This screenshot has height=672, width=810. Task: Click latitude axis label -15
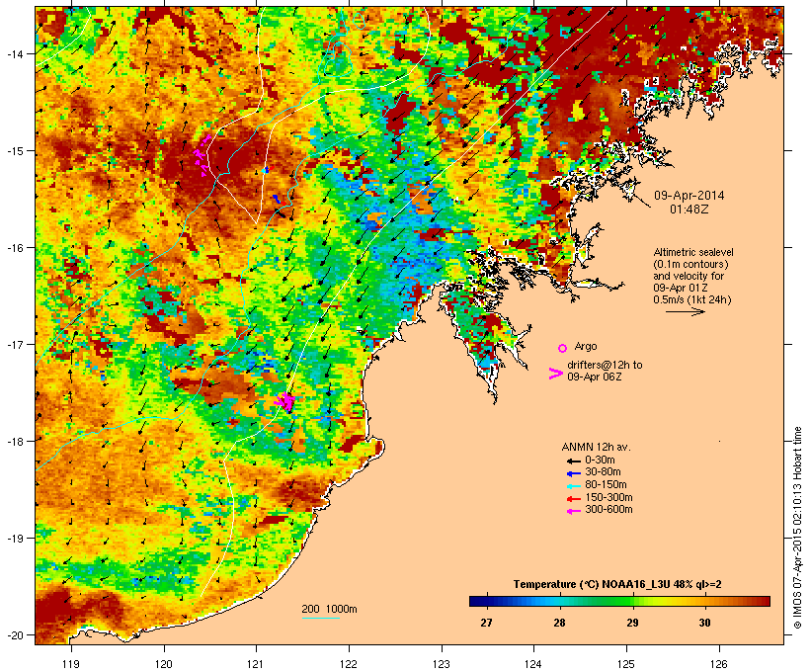pos(15,151)
